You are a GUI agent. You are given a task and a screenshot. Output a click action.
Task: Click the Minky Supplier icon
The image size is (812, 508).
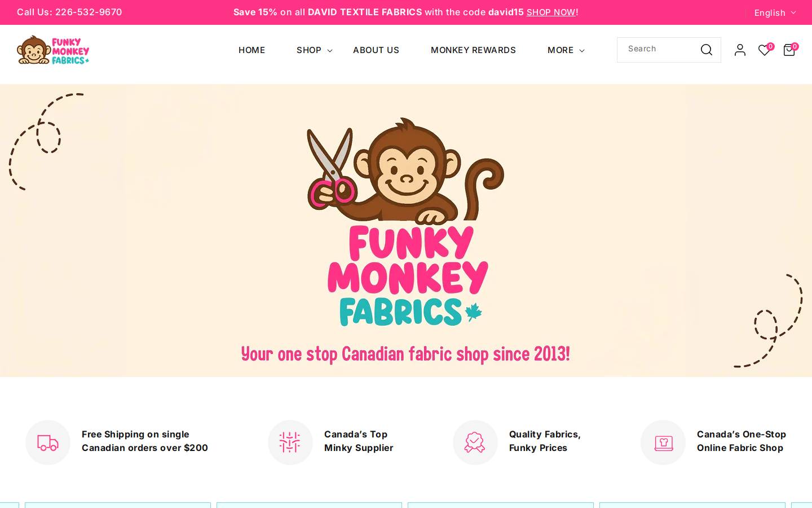click(290, 443)
